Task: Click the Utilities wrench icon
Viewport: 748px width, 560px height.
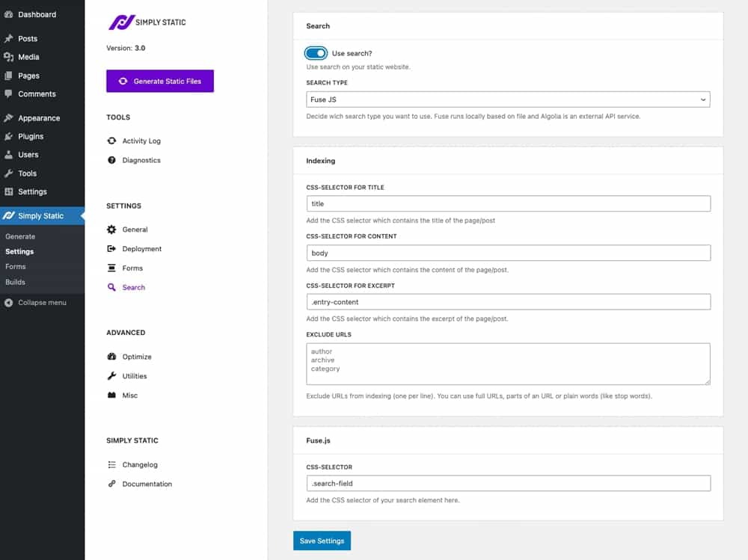Action: point(111,376)
